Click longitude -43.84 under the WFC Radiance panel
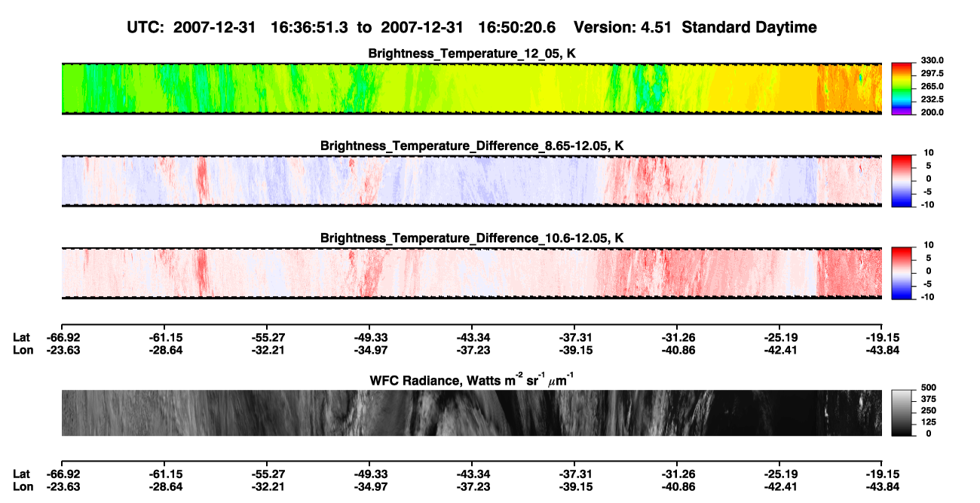This screenshot has height=503, width=980. 882,486
